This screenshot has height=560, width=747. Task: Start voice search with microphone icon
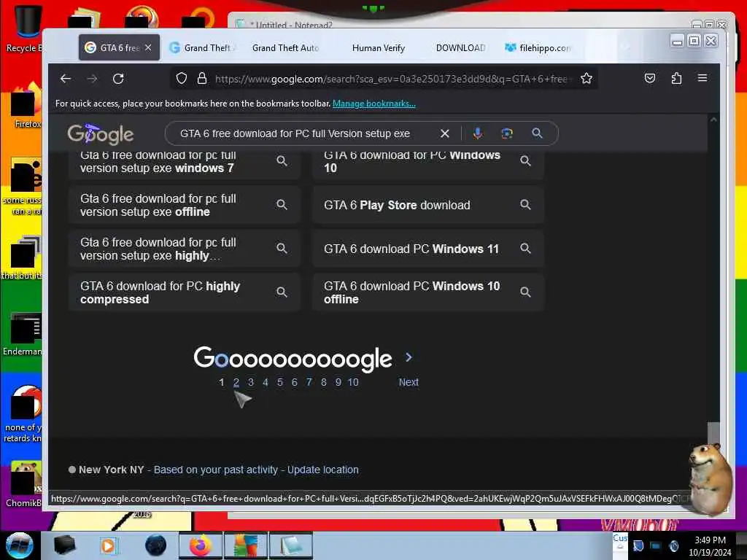[x=477, y=134]
